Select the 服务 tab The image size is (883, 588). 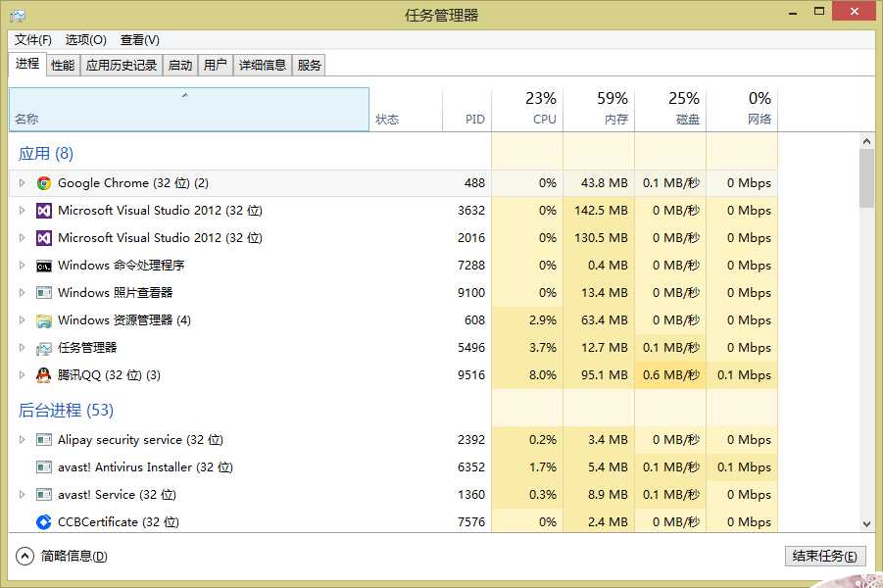click(308, 65)
